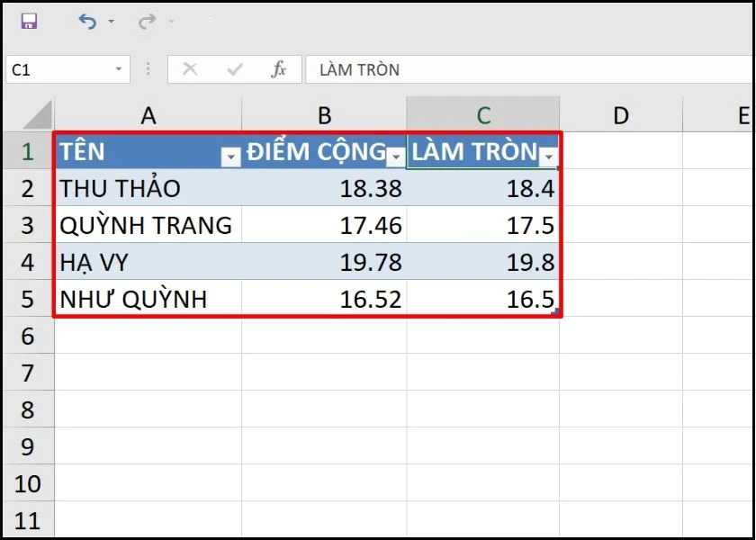Select the LÀM TRÒN header cell
Image resolution: width=756 pixels, height=540 pixels.
(483, 151)
